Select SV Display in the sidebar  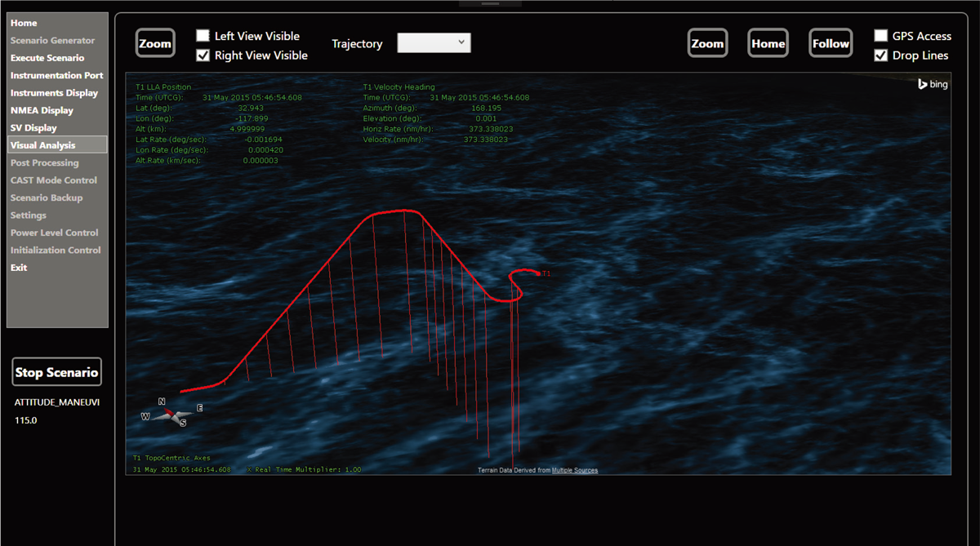(33, 128)
